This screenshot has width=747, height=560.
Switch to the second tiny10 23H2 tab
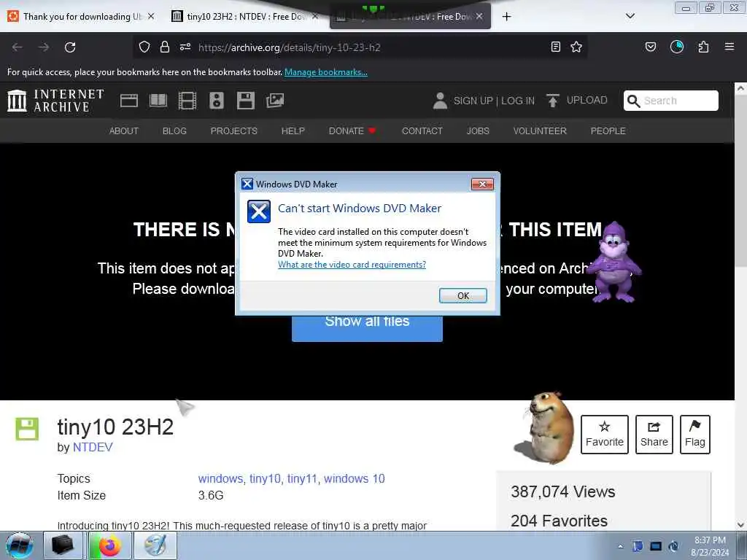[x=410, y=17]
